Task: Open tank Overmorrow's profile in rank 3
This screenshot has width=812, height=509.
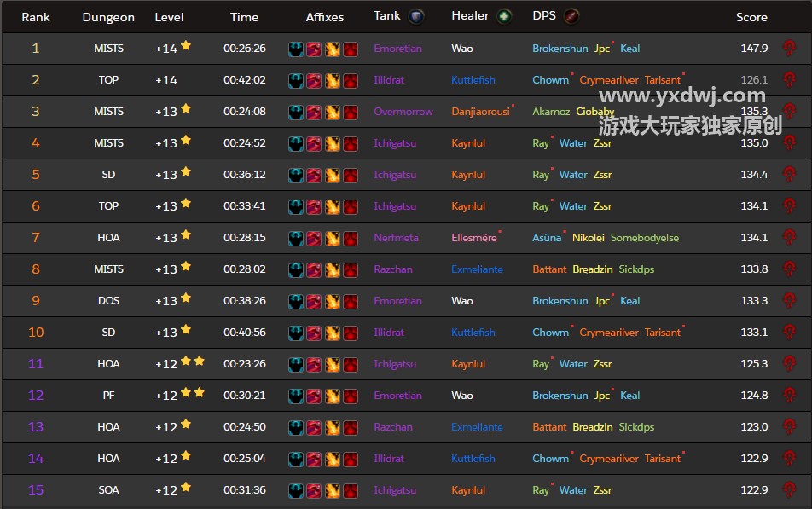Action: [403, 112]
